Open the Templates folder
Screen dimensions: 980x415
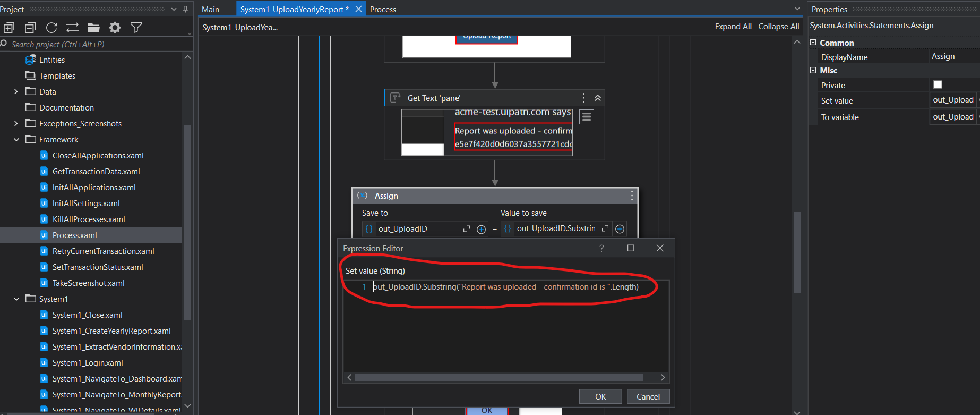point(57,75)
